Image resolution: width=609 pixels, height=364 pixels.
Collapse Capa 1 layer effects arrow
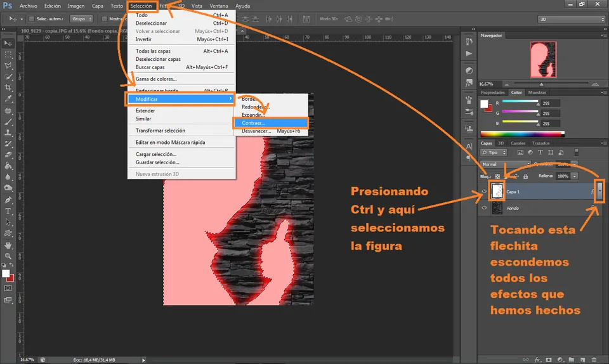coord(599,192)
